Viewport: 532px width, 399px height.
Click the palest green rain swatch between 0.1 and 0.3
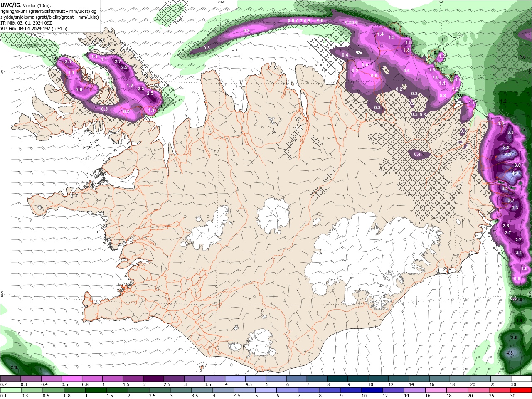point(11,390)
